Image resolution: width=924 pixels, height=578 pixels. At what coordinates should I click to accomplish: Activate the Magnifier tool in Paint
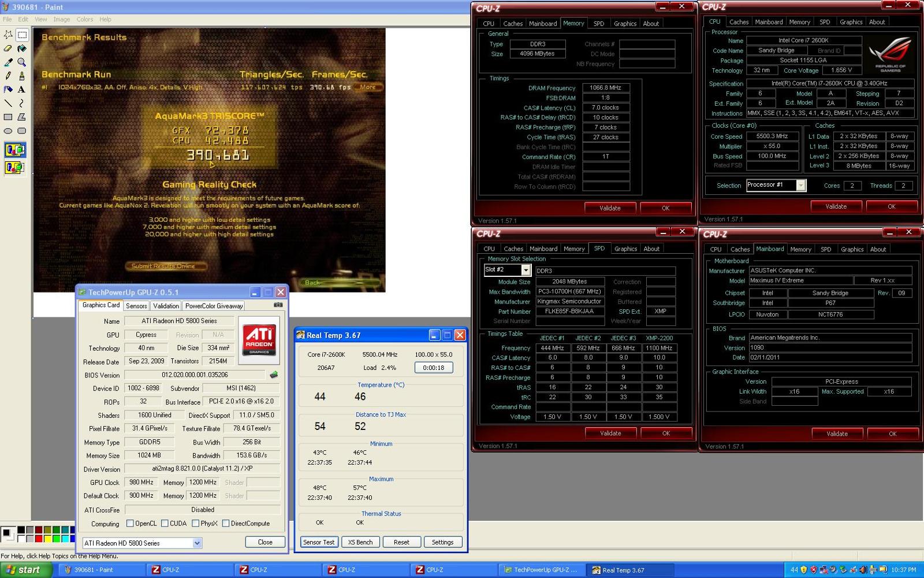[x=22, y=62]
